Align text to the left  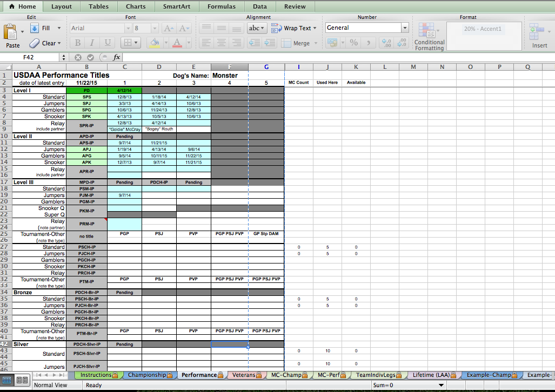click(x=206, y=43)
